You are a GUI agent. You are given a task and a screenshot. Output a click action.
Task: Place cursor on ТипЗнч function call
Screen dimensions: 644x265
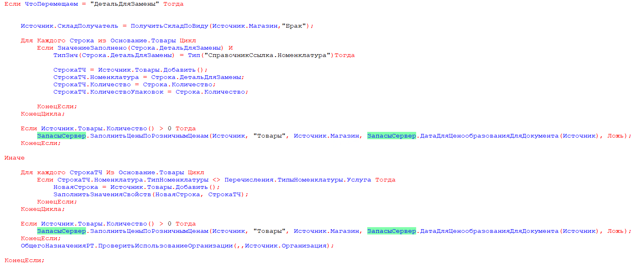click(66, 55)
